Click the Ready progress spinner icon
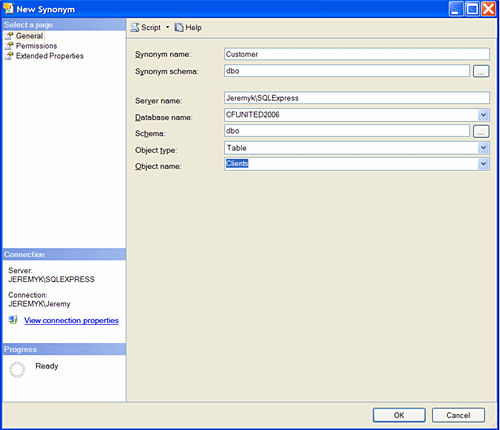Viewport: 500px width, 430px height. pyautogui.click(x=17, y=370)
